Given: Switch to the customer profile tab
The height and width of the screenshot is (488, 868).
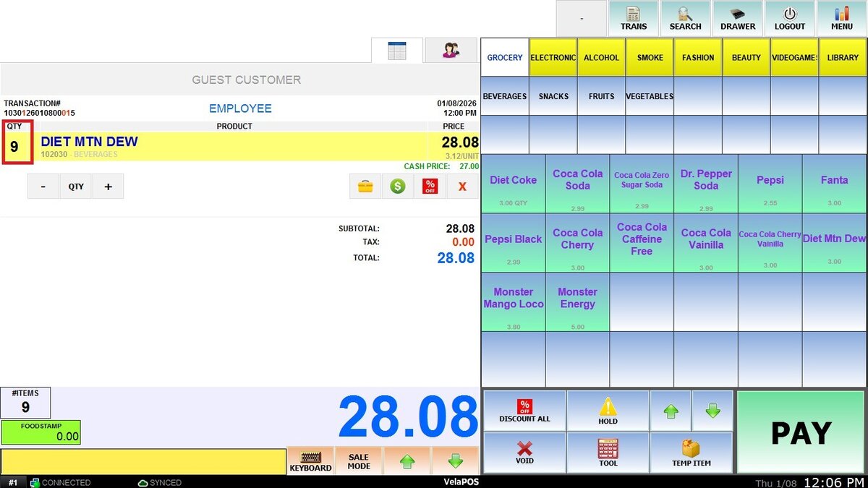Looking at the screenshot, I should pyautogui.click(x=451, y=51).
